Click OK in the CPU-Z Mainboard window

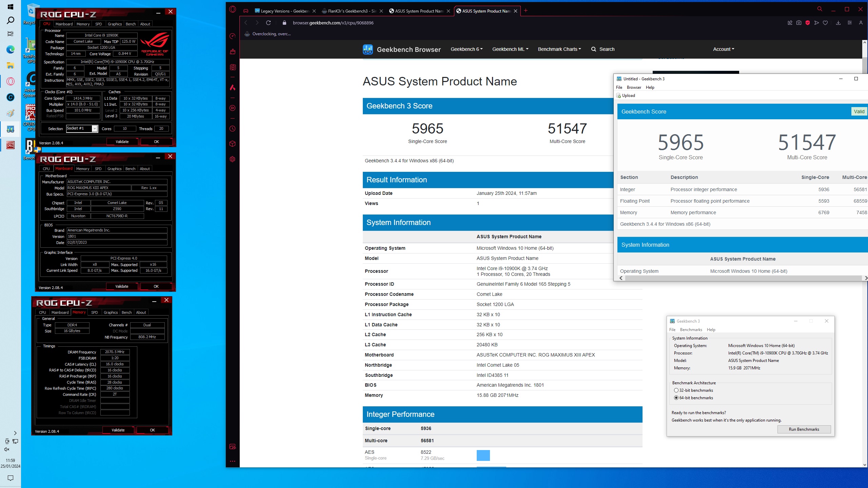(x=156, y=286)
